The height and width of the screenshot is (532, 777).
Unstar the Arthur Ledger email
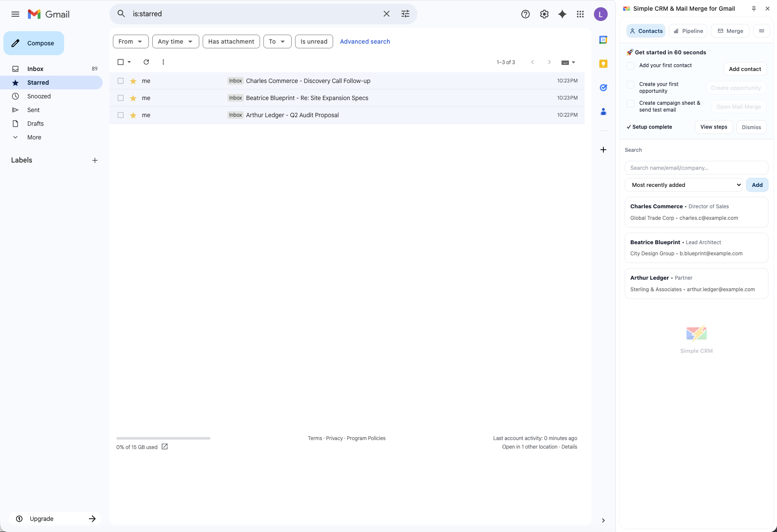pos(133,115)
